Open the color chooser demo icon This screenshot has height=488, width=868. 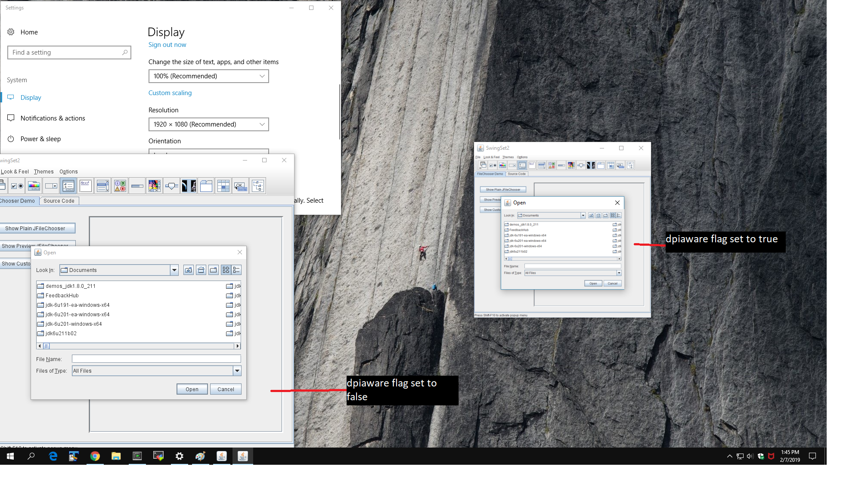34,186
